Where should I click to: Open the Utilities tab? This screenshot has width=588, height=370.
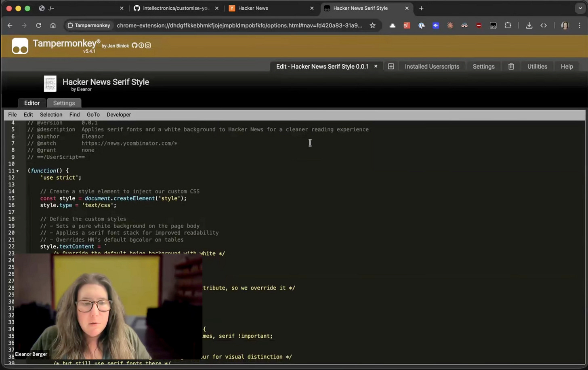[537, 66]
